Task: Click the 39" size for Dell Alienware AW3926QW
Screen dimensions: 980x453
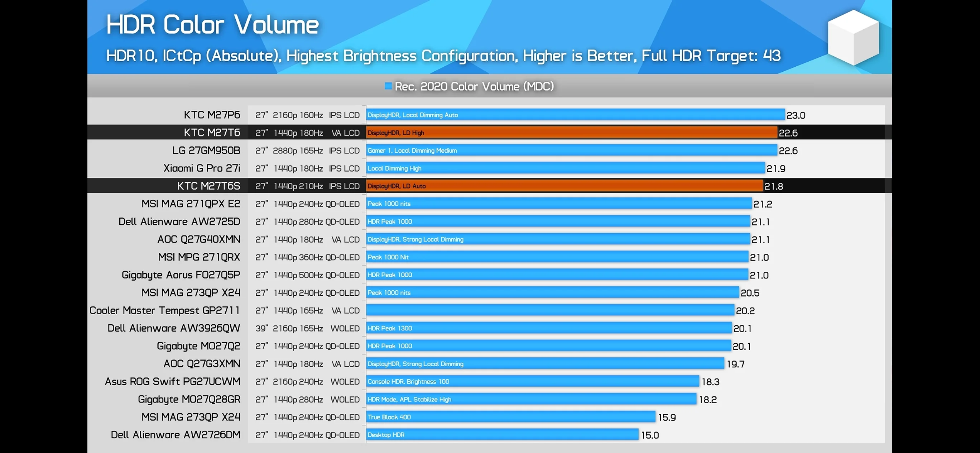Action: tap(262, 328)
